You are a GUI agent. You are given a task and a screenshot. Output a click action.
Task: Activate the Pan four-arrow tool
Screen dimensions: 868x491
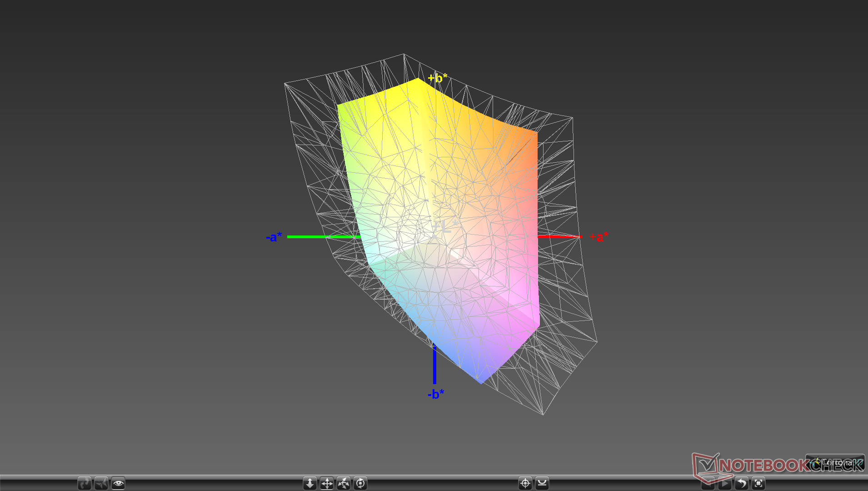[x=327, y=483]
